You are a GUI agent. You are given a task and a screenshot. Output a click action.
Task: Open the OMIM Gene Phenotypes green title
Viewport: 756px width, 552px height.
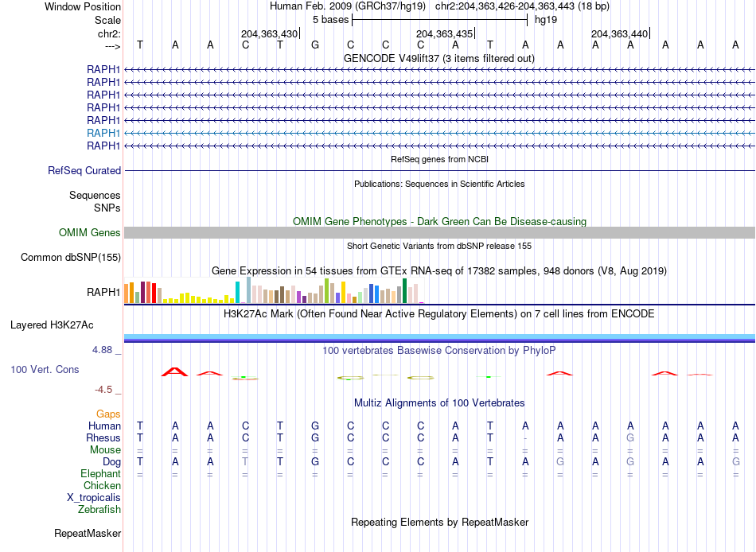click(439, 221)
